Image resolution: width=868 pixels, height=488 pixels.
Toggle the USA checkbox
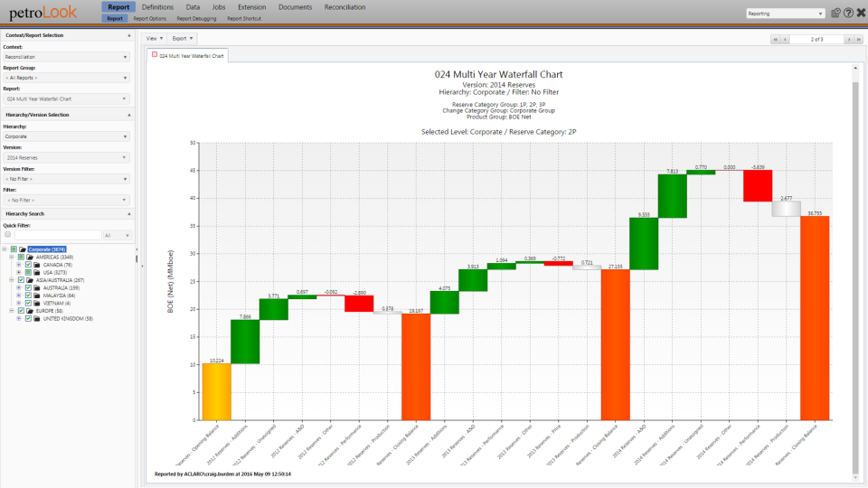tap(28, 273)
